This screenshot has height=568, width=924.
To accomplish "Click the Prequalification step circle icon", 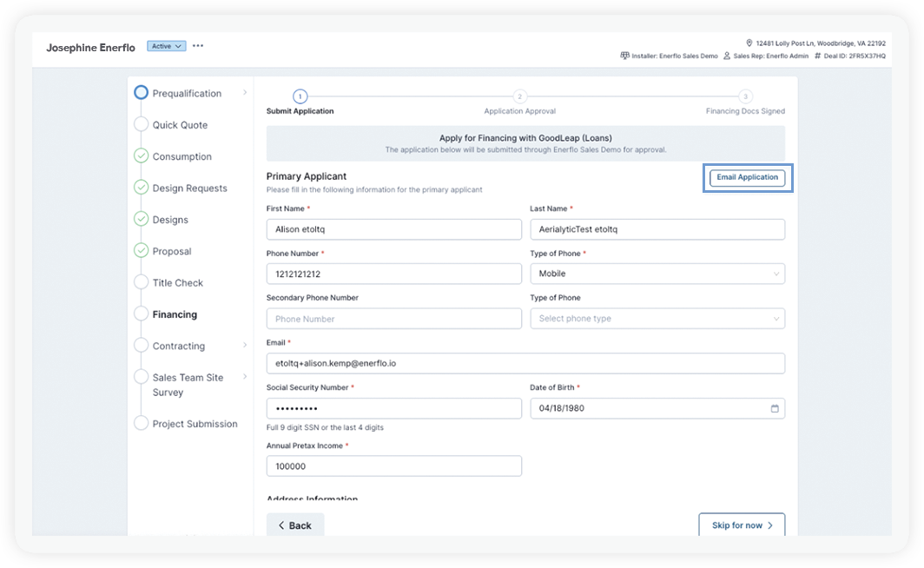I will pos(141,93).
